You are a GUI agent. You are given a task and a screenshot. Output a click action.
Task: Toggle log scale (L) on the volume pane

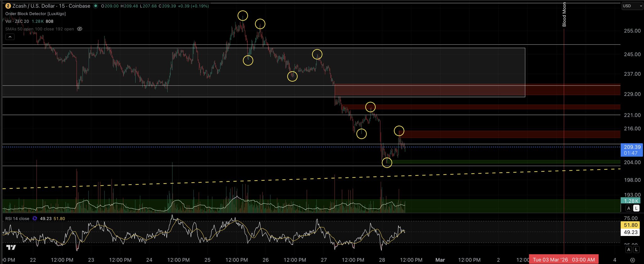coord(636,208)
